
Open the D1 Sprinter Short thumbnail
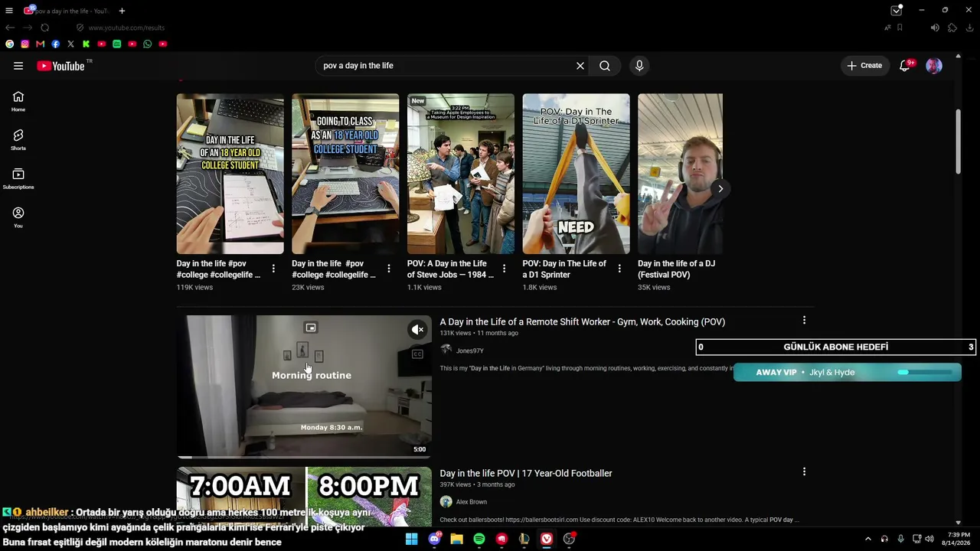[x=577, y=174]
